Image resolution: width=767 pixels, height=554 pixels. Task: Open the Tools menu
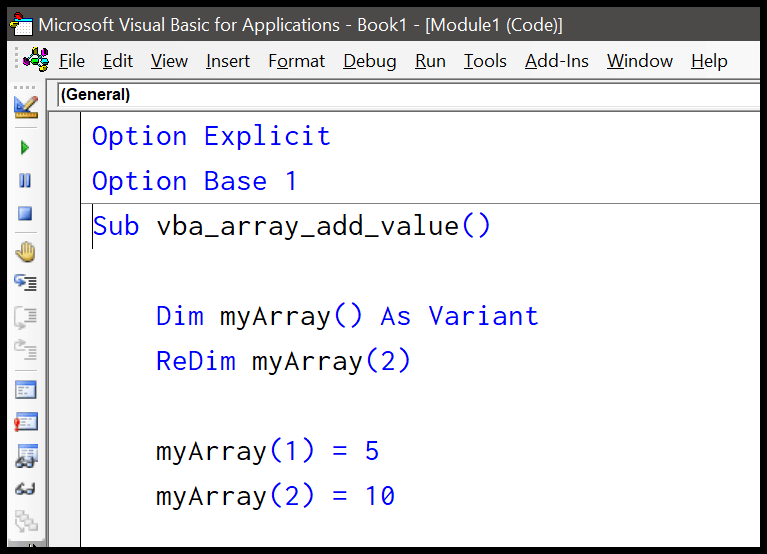pos(485,61)
